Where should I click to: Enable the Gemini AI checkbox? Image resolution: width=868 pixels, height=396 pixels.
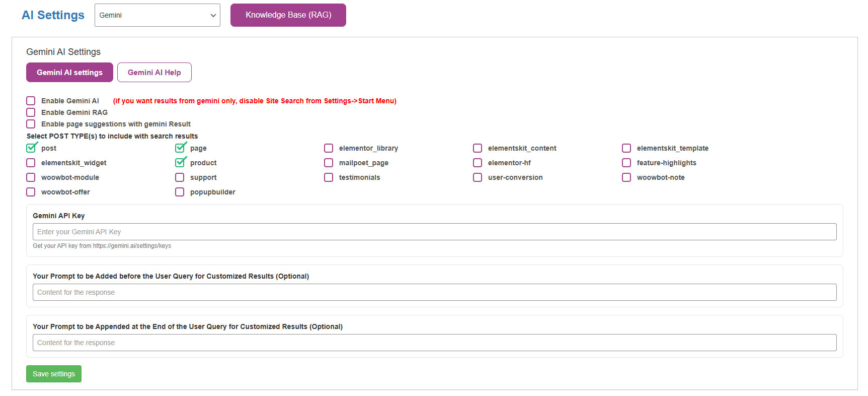(x=31, y=101)
